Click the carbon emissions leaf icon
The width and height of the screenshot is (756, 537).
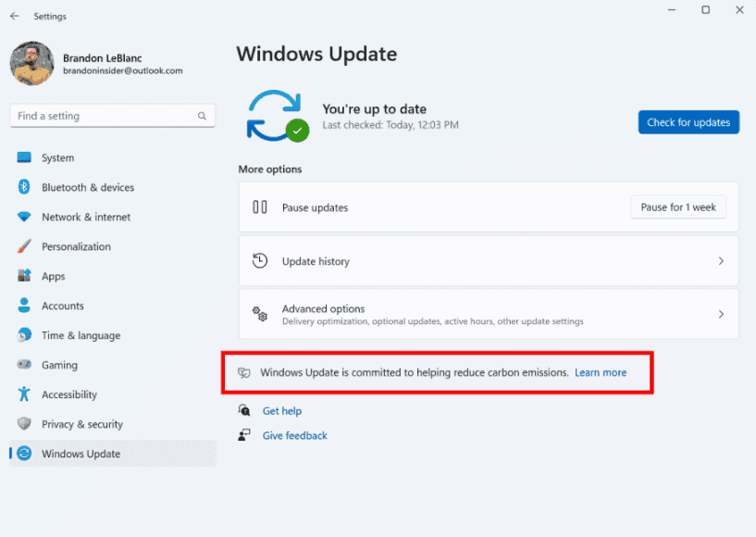coord(244,372)
